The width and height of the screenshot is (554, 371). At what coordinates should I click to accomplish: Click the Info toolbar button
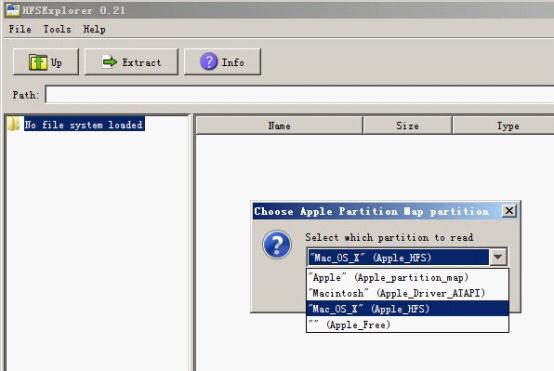(x=222, y=62)
